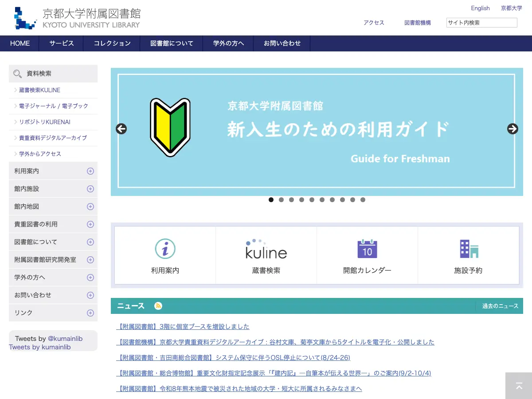Viewport: 532px width, 399px height.
Task: Read news about 谷村文庫、菊亭文庫 digitization
Action: [275, 342]
